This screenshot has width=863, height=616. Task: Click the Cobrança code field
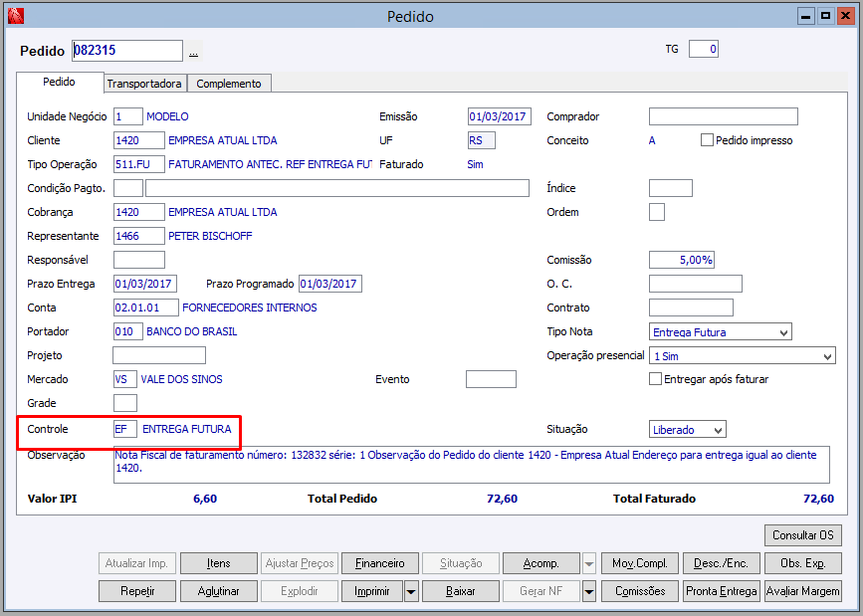coord(138,212)
